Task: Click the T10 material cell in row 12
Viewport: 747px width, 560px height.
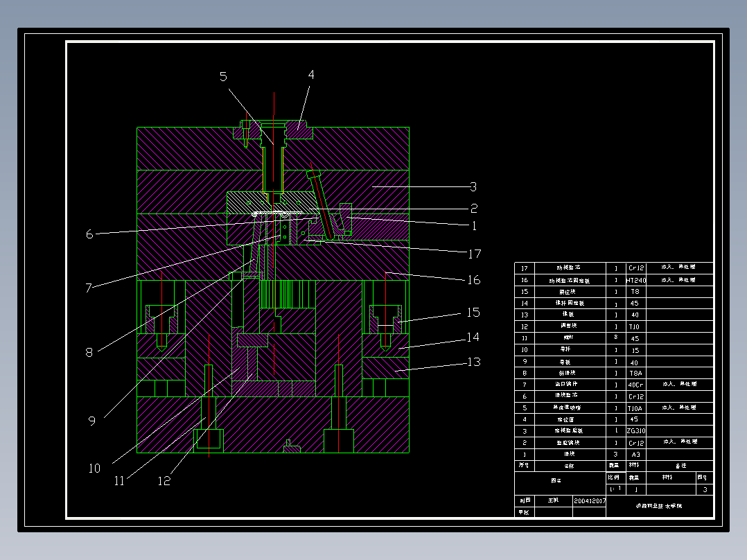Action: click(636, 327)
